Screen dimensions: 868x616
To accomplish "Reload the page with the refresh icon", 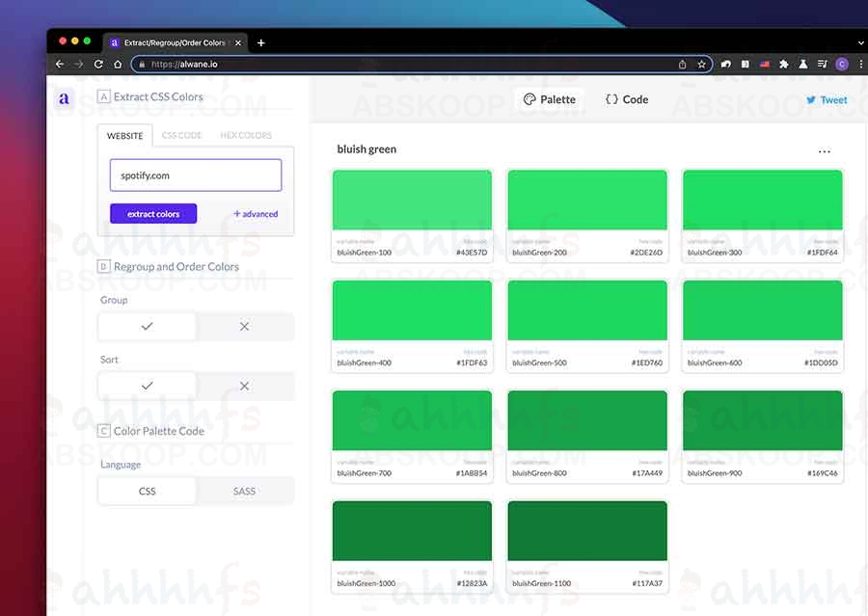I will 98,65.
